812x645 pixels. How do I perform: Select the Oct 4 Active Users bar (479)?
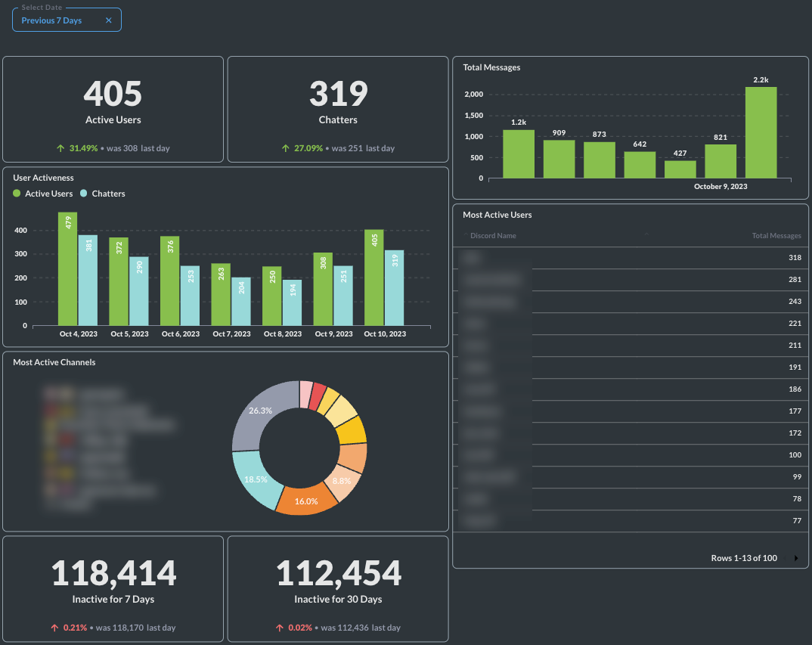tap(68, 268)
